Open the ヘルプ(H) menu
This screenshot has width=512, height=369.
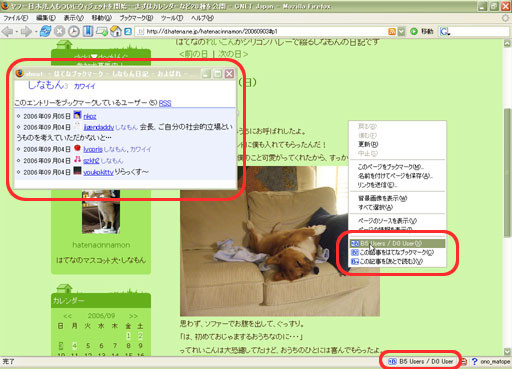(x=202, y=18)
